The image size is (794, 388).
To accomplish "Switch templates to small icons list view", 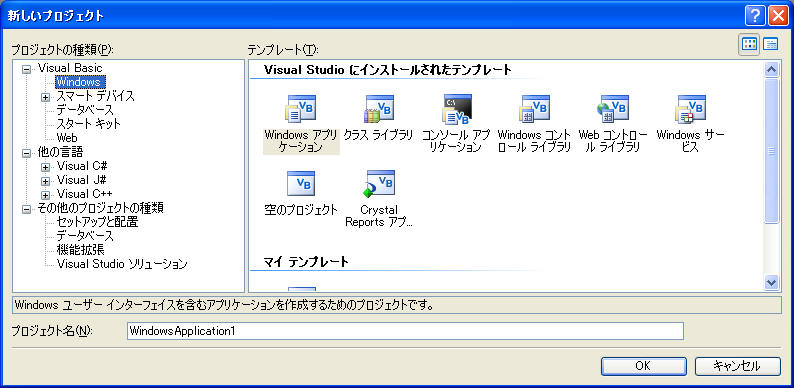I will (x=770, y=44).
